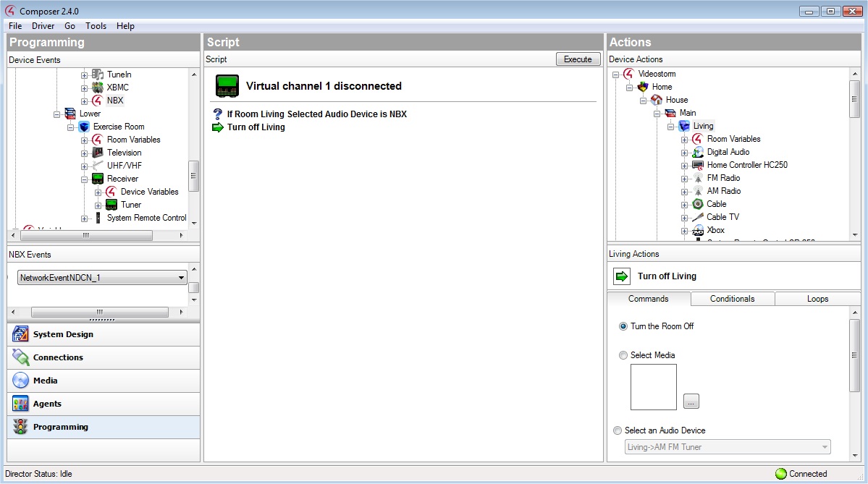Open the NetworkEventNDCN_1 dropdown
The width and height of the screenshot is (868, 484).
click(x=181, y=278)
